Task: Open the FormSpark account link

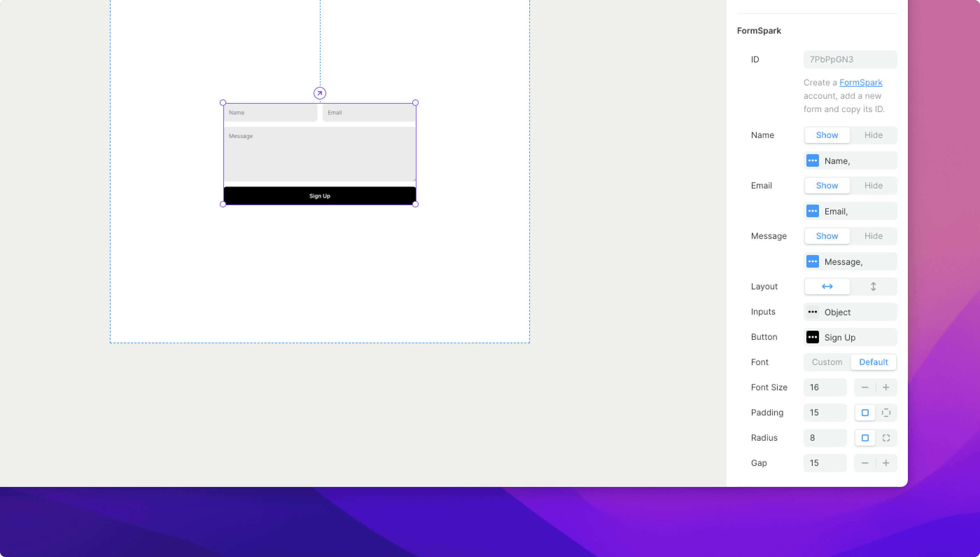Action: [861, 83]
